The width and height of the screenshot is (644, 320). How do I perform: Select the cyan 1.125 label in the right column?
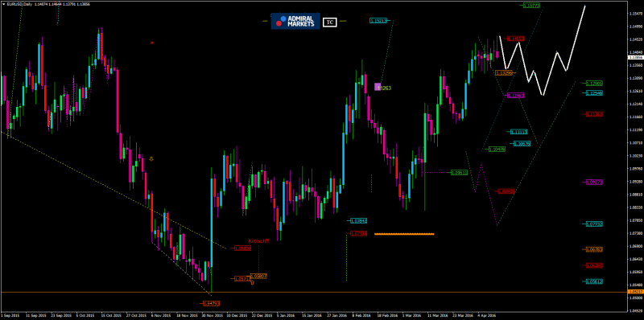point(594,93)
